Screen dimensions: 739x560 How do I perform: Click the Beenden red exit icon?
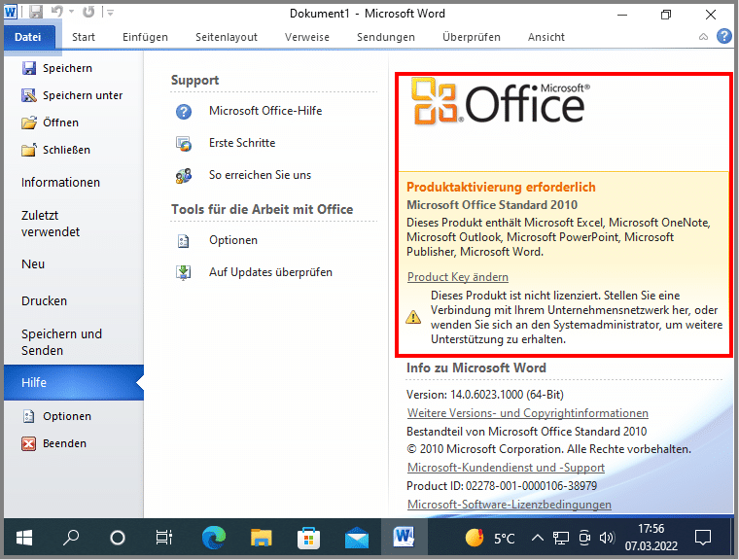coord(28,443)
